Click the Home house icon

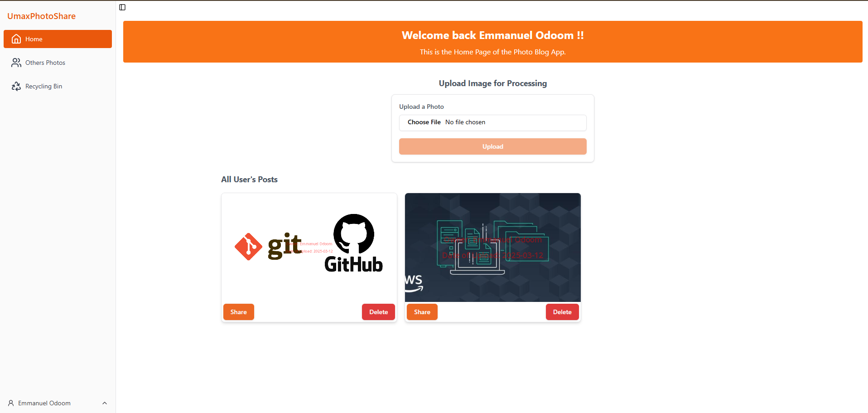click(x=16, y=39)
